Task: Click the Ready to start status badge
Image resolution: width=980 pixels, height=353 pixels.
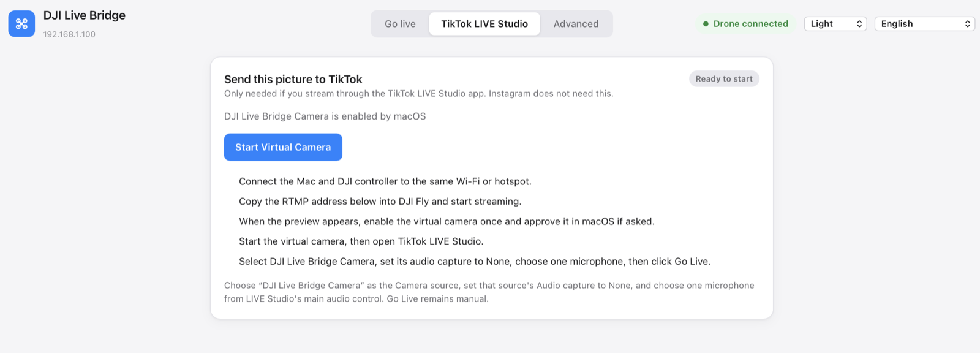Action: coord(724,79)
